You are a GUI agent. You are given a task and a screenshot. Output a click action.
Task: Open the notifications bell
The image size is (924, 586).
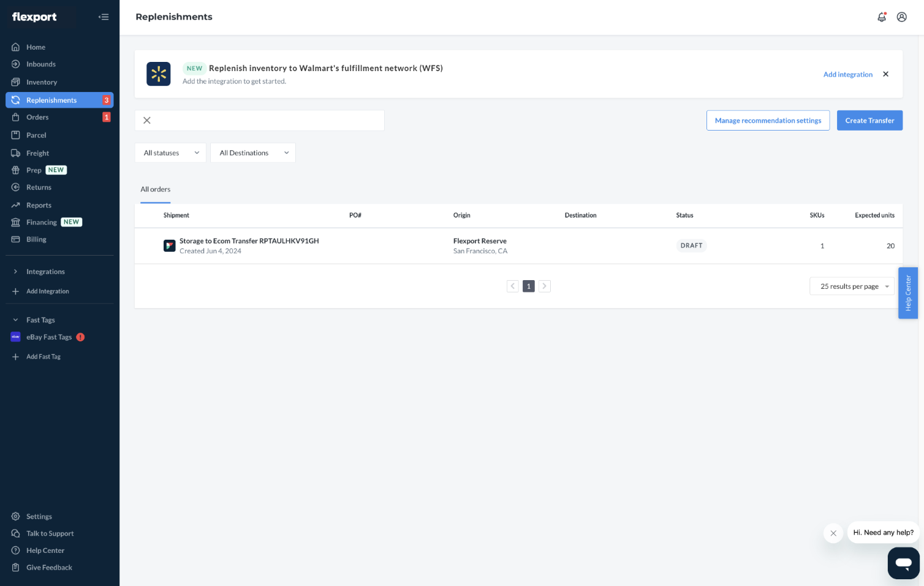click(x=881, y=17)
